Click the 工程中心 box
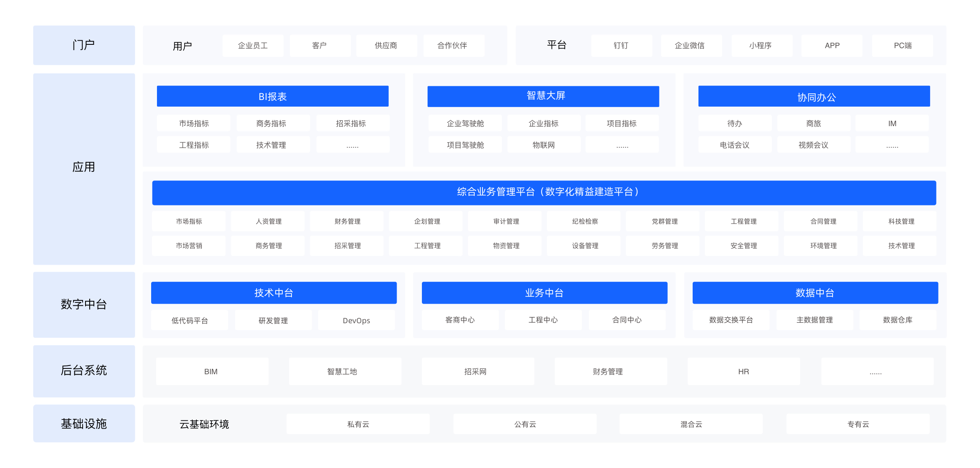The image size is (980, 468). pyautogui.click(x=544, y=320)
